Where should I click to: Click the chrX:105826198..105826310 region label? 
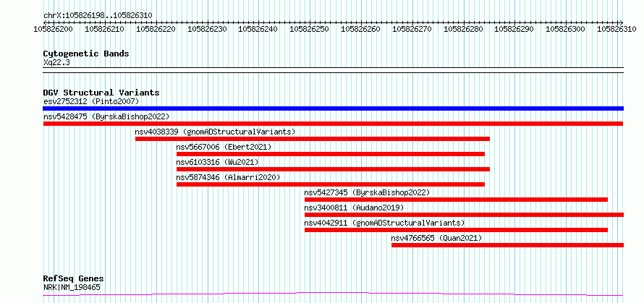(x=98, y=16)
